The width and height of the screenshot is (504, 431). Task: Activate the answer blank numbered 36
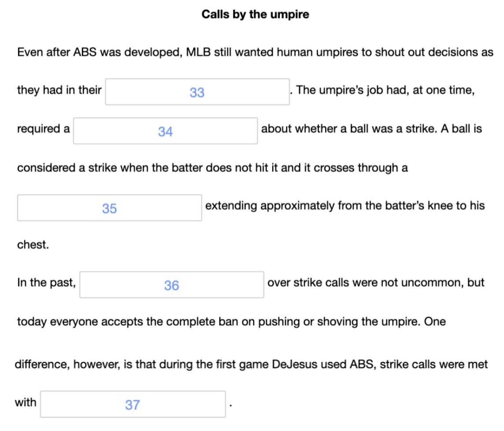(172, 285)
